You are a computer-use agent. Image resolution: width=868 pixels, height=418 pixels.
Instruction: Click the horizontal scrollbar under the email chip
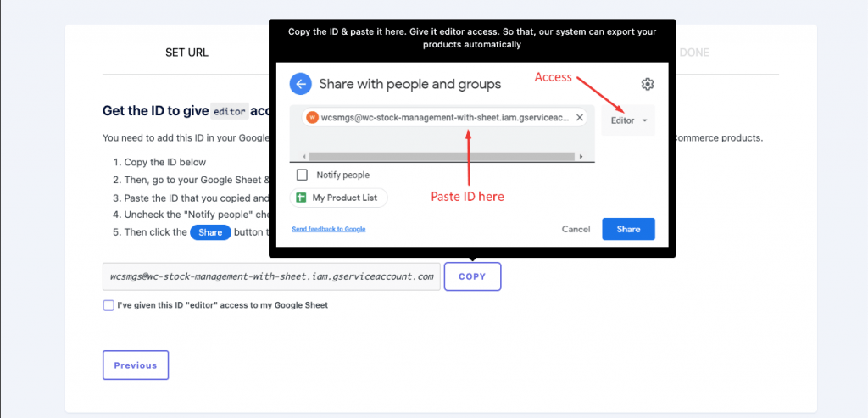pos(442,157)
